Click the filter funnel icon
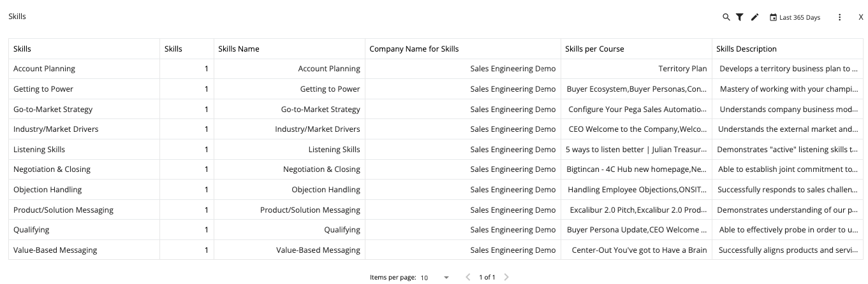Image resolution: width=868 pixels, height=284 pixels. point(740,17)
